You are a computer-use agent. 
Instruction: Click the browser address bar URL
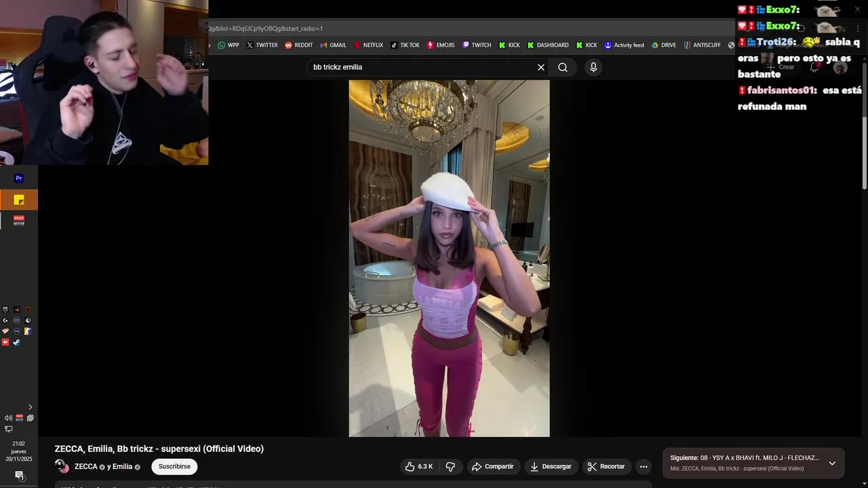click(x=265, y=28)
